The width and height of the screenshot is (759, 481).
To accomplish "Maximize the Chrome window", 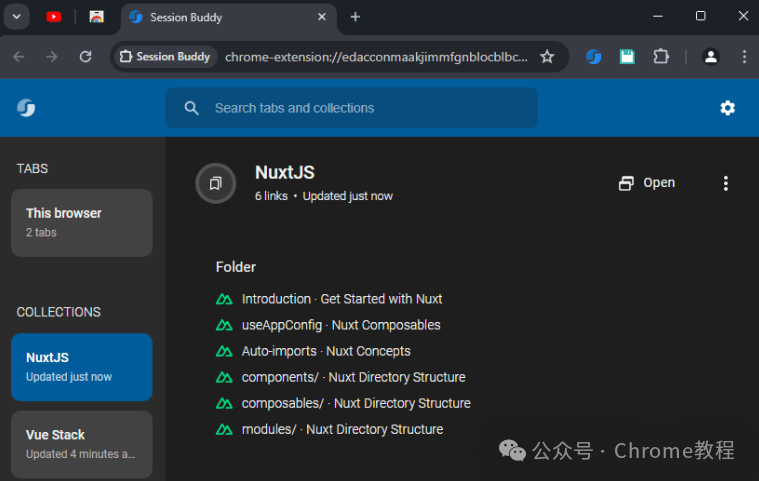I will tap(700, 16).
